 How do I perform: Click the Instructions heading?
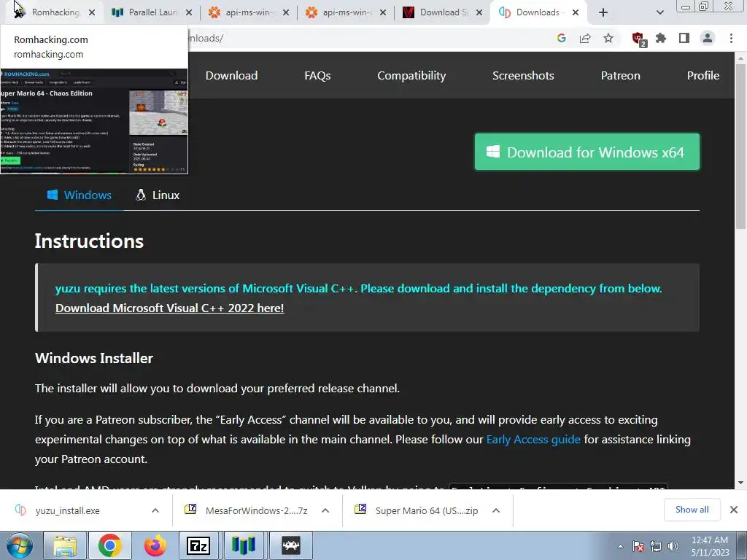[89, 241]
